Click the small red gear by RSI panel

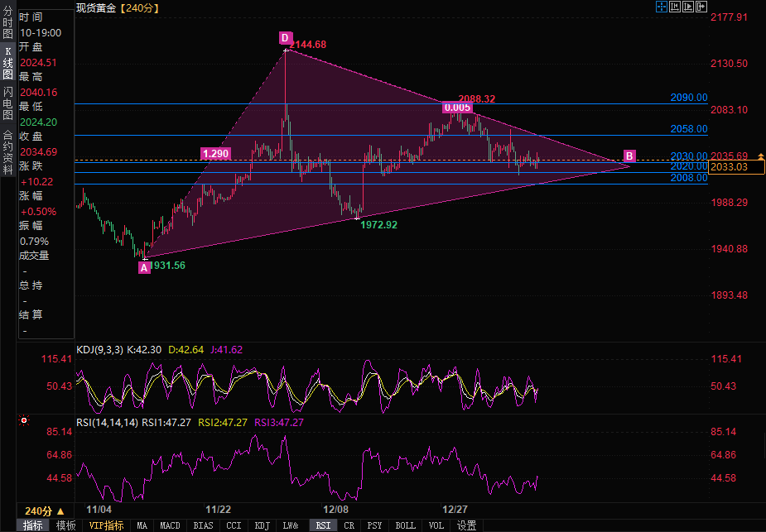pos(24,420)
